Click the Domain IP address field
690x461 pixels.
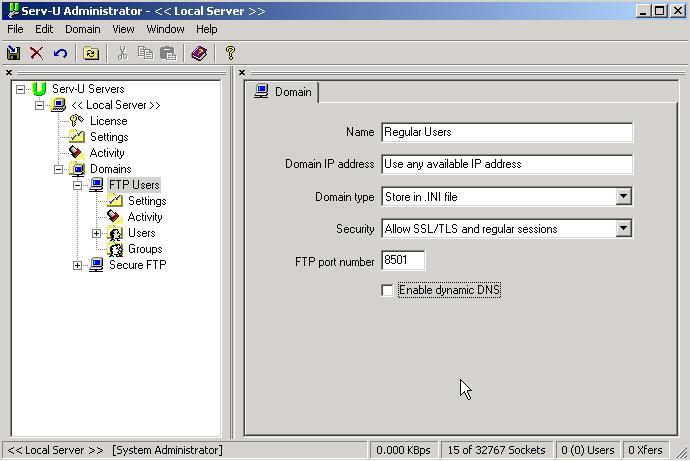[x=507, y=164]
